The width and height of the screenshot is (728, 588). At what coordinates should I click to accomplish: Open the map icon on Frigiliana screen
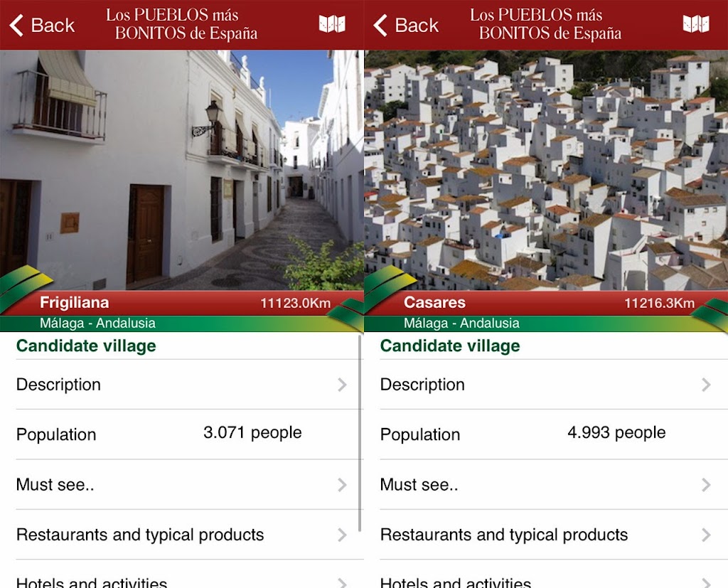(x=332, y=23)
